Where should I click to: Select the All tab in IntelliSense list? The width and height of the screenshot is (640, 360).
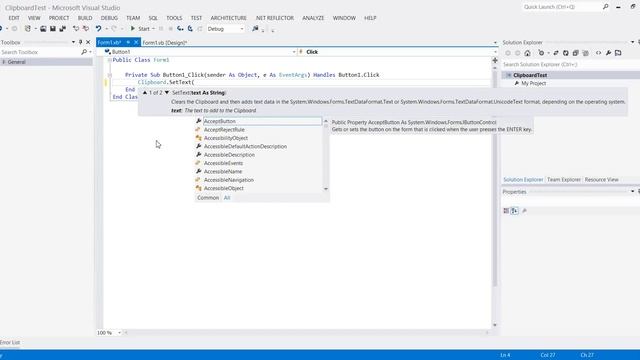click(x=227, y=198)
